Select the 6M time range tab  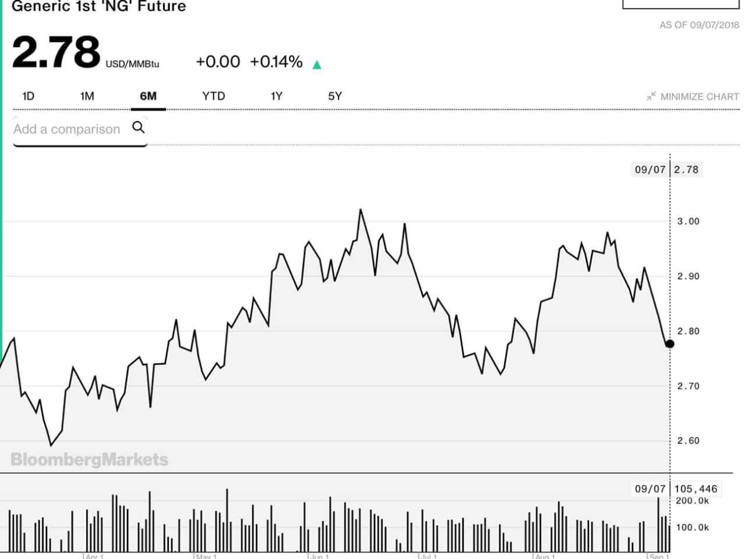(148, 96)
